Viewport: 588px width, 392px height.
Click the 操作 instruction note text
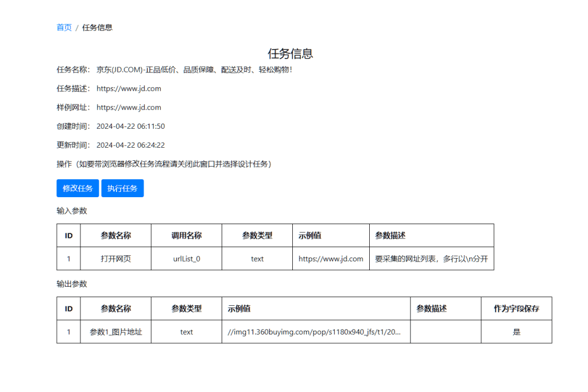click(x=164, y=164)
